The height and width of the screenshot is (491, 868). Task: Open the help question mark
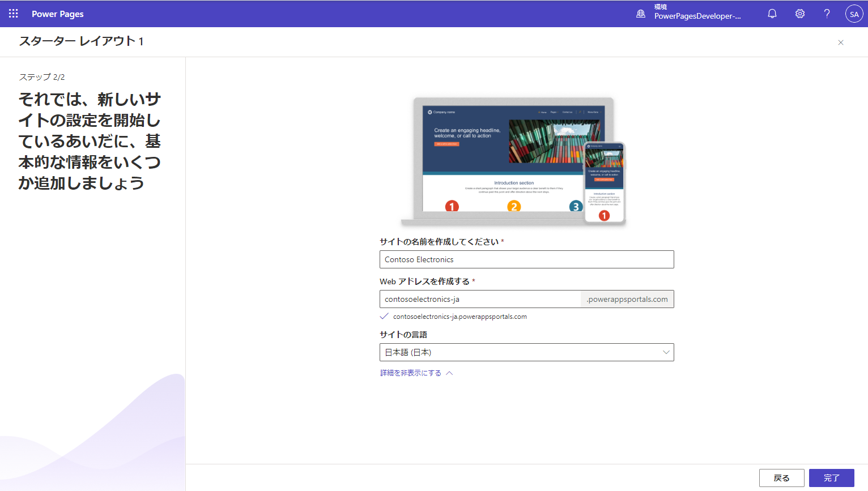(827, 14)
